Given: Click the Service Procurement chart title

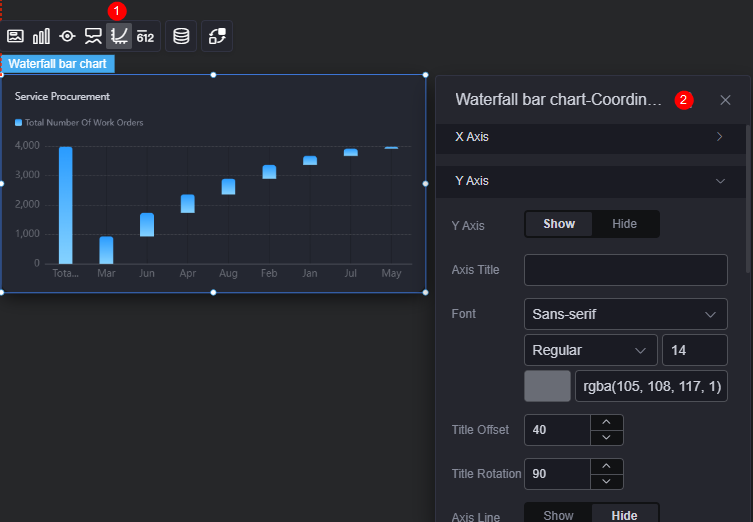Looking at the screenshot, I should [62, 97].
